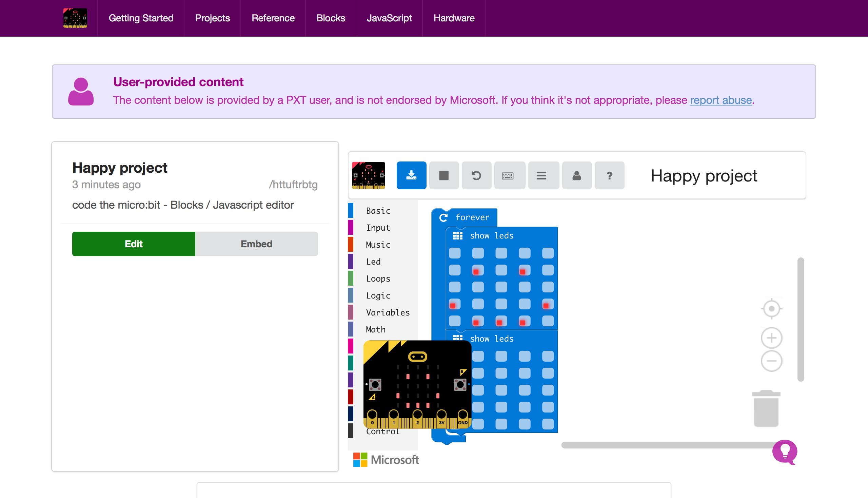Open the Reference menu item
The height and width of the screenshot is (498, 868).
(x=273, y=18)
